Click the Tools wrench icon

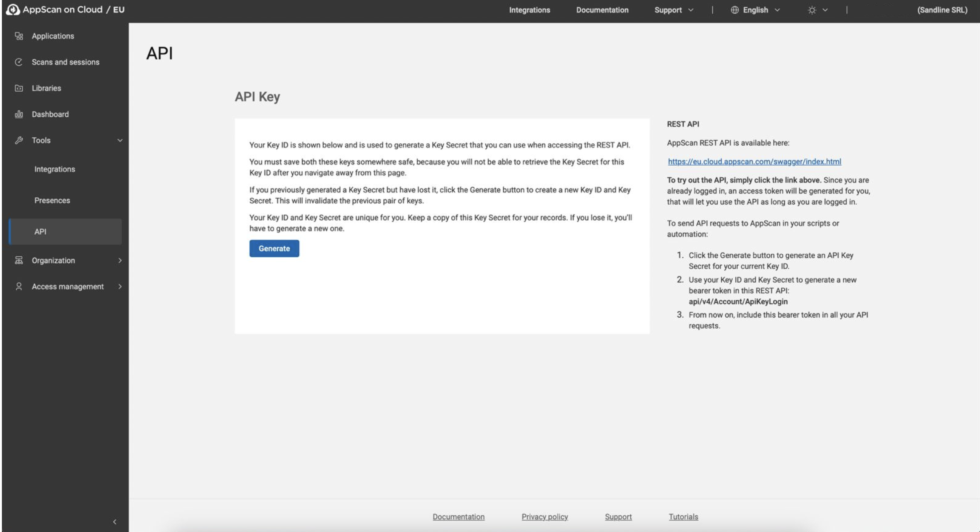(19, 140)
